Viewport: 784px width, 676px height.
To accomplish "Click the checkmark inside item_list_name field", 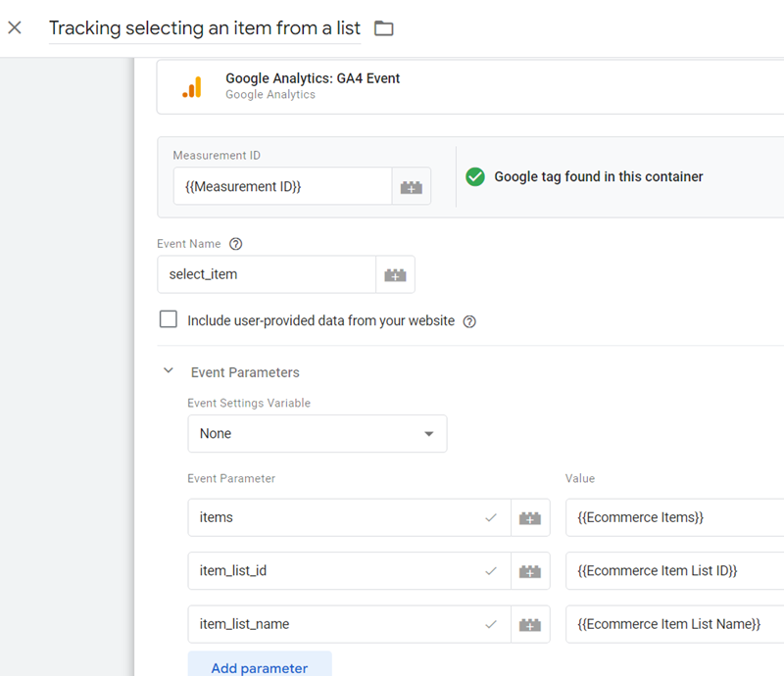I will pos(491,624).
